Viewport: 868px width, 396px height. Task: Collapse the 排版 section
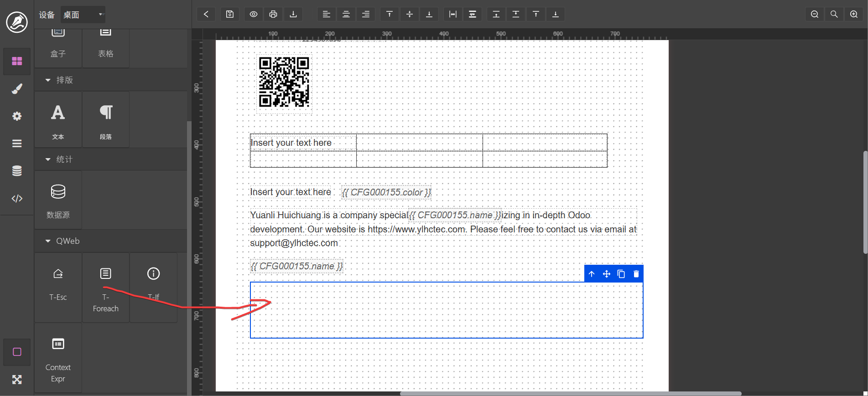pyautogui.click(x=48, y=80)
